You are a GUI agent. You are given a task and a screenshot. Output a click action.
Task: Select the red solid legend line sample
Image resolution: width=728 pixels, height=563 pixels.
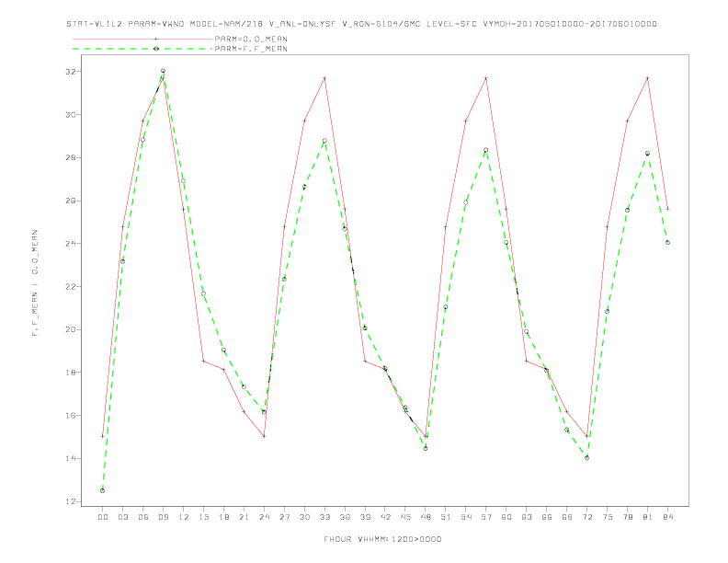click(142, 39)
